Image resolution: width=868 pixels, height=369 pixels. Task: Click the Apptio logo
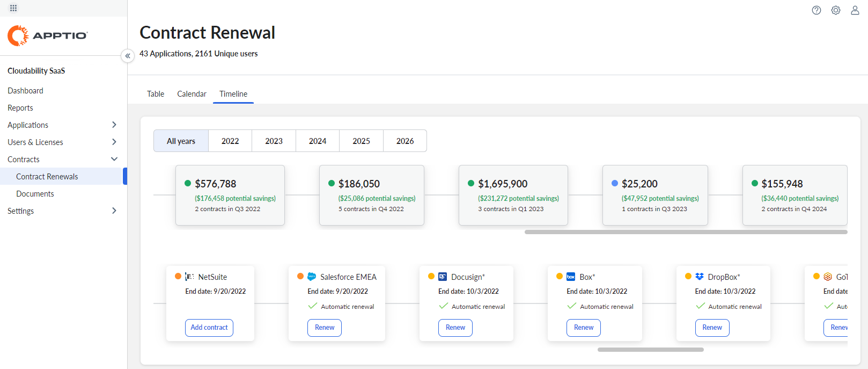(x=47, y=35)
